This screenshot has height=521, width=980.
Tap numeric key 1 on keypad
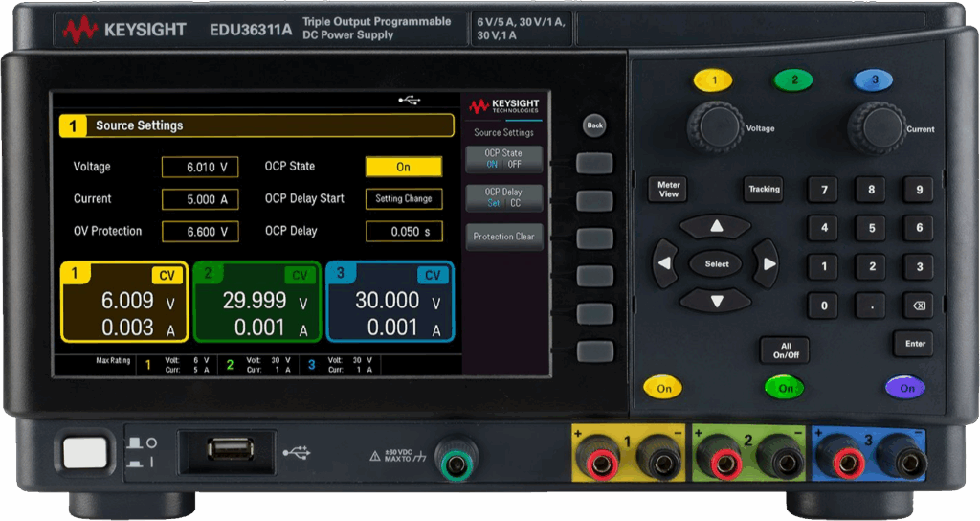click(x=824, y=266)
